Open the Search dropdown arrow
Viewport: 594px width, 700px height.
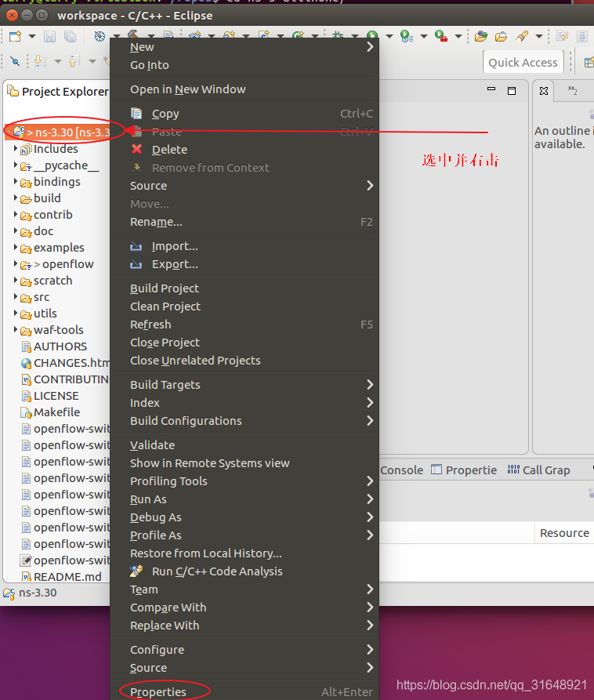pyautogui.click(x=539, y=36)
